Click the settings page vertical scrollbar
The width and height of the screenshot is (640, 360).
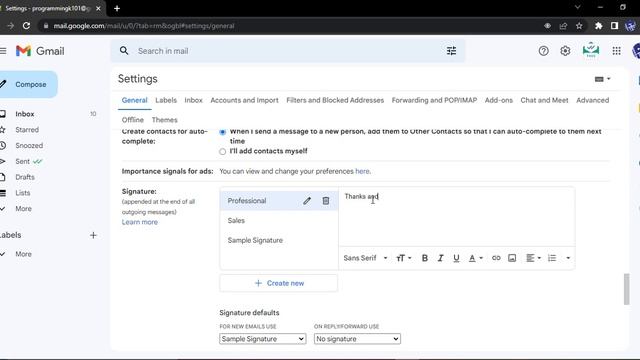click(x=627, y=289)
